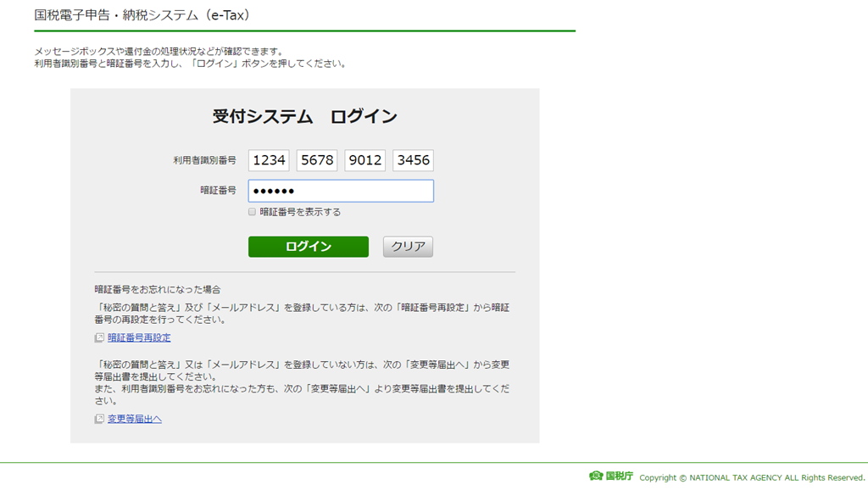
Task: Click the second user ID field containing 5678
Action: (317, 160)
